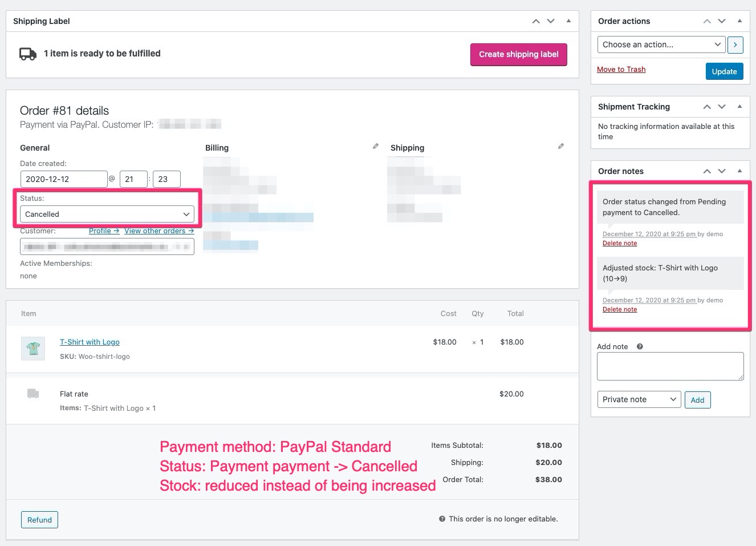The height and width of the screenshot is (546, 756).
Task: Click the Move to Trash link
Action: (x=621, y=69)
